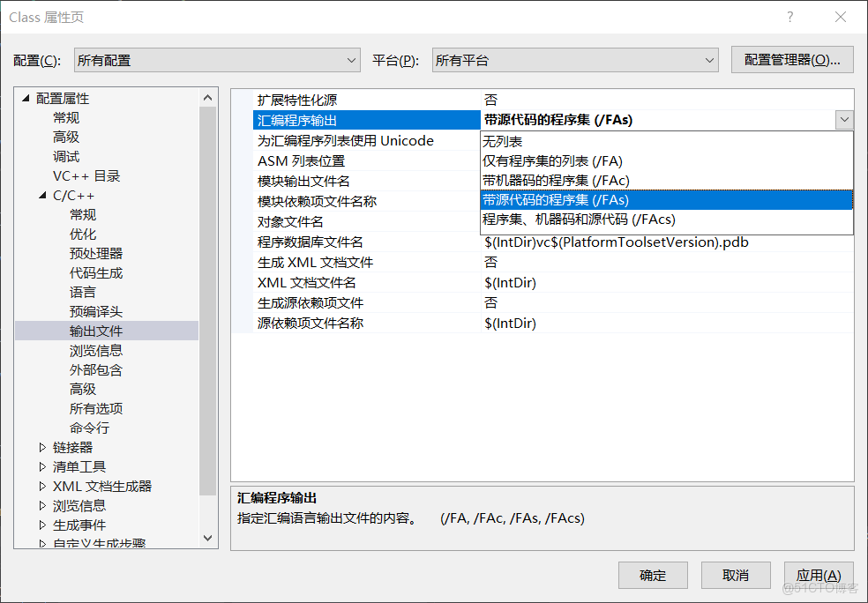
Task: Select 代码生成 in the left tree
Action: tap(95, 272)
